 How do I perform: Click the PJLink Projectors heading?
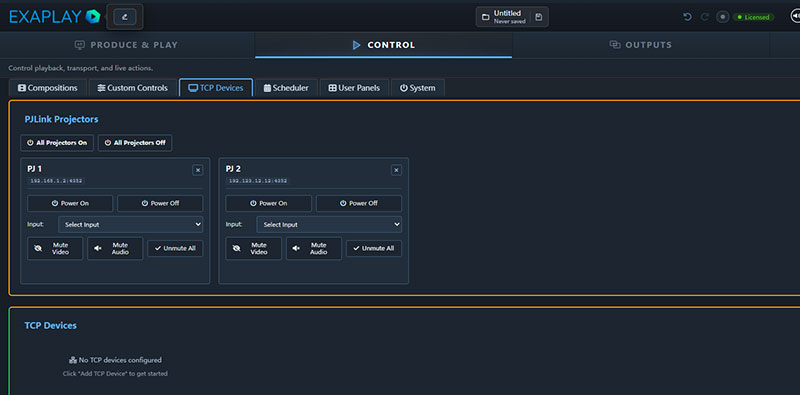point(61,119)
